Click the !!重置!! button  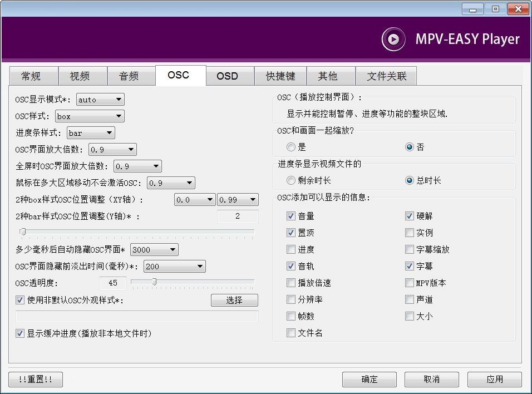(36, 379)
